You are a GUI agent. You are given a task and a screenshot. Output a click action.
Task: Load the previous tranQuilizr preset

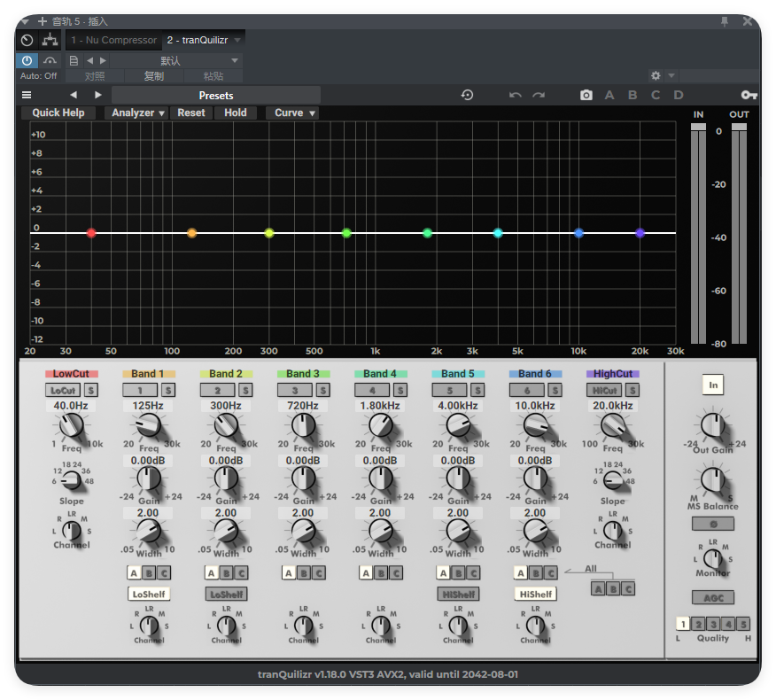click(x=74, y=95)
